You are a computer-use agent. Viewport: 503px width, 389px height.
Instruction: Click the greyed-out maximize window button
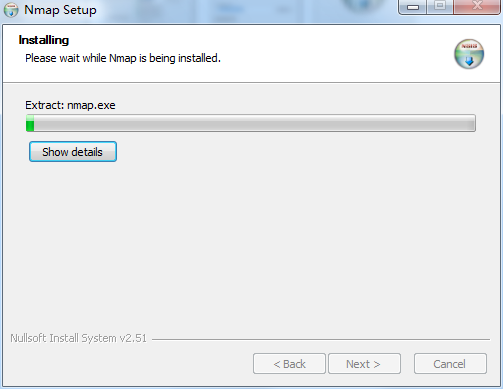(x=440, y=6)
